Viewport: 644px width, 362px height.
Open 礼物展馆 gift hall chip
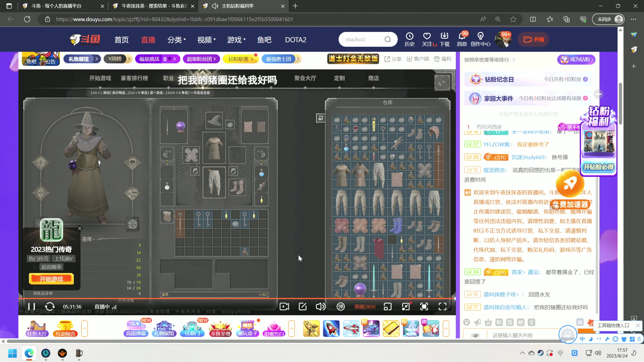(82, 59)
